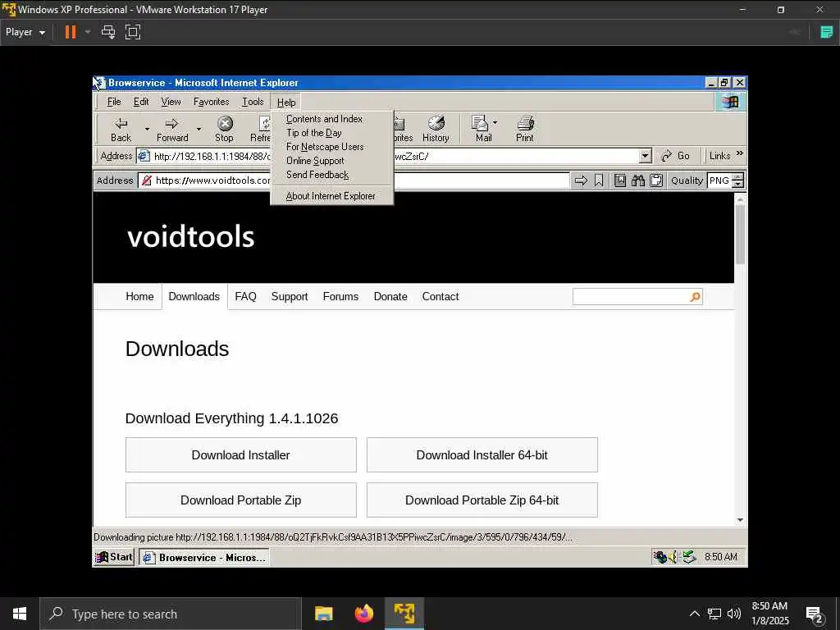The width and height of the screenshot is (840, 630).
Task: Click the Download Portable Zip button
Action: [241, 500]
